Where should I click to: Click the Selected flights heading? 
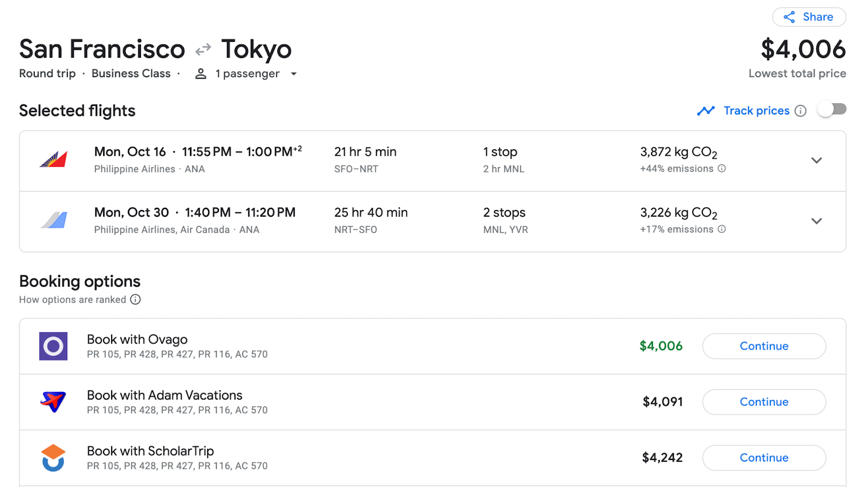tap(77, 111)
